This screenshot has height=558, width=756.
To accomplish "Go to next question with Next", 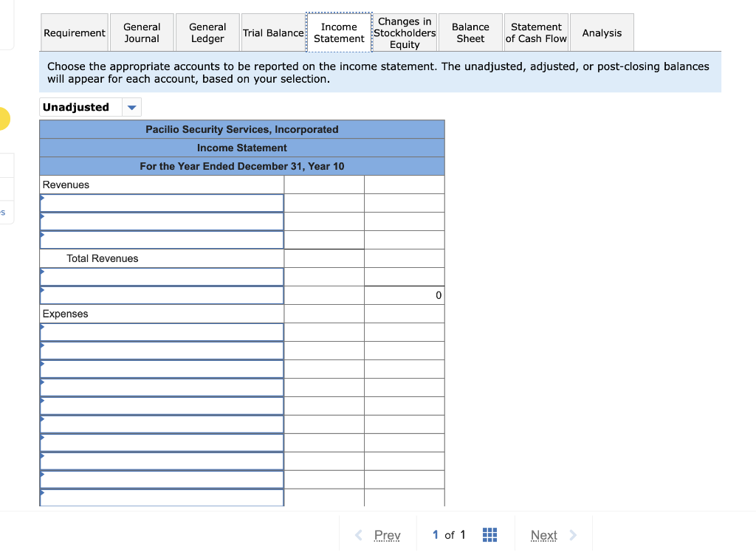I will [x=544, y=535].
